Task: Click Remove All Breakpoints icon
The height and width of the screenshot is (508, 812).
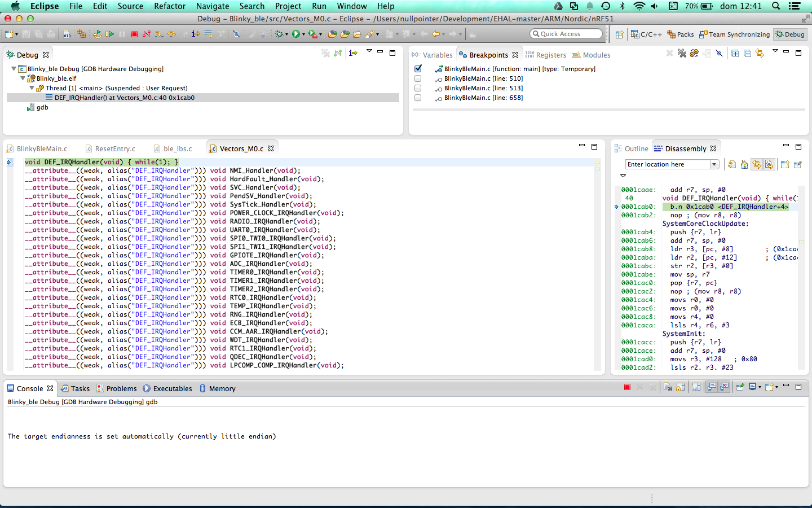Action: (x=682, y=53)
